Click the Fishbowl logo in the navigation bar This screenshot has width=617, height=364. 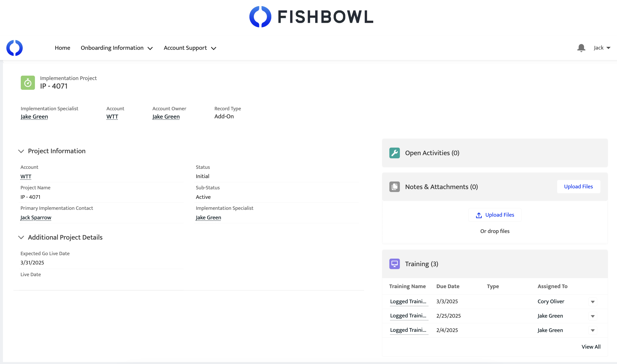point(14,48)
